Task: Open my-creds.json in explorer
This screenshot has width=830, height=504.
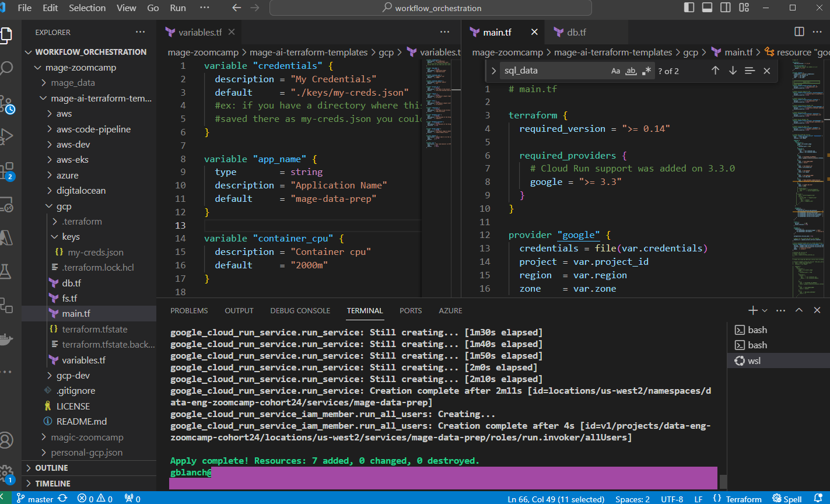Action: click(89, 252)
